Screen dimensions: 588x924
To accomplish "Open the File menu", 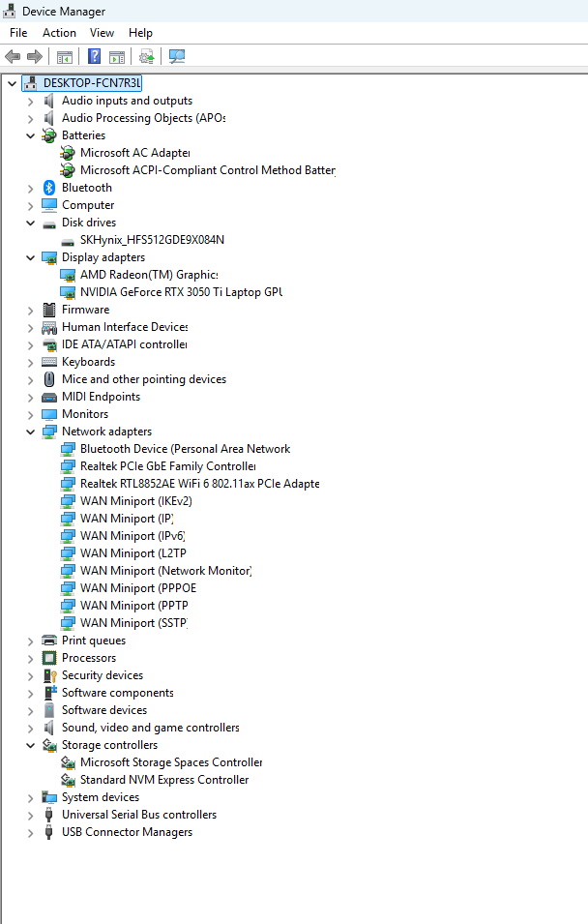I will point(18,33).
